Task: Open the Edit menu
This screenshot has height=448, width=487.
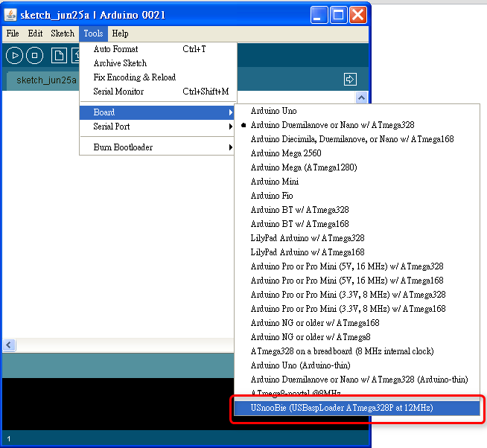Action: pyautogui.click(x=35, y=33)
